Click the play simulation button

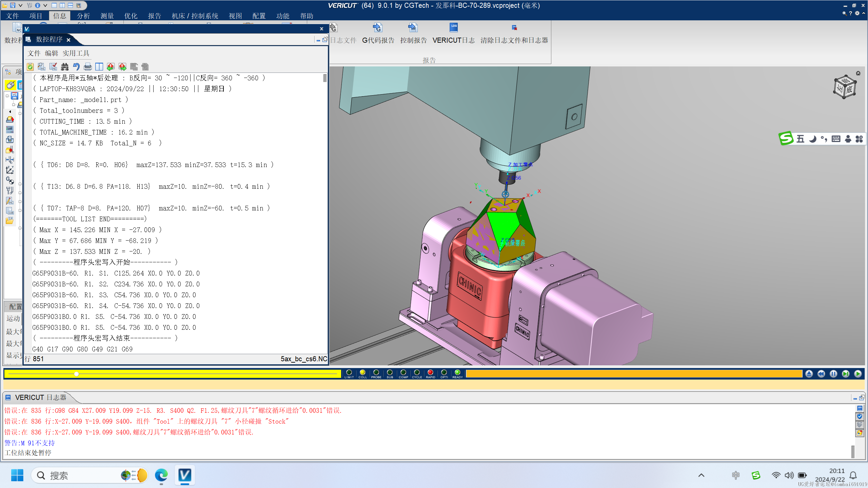(x=858, y=374)
